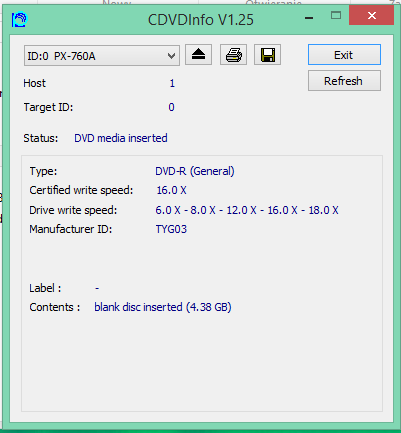The width and height of the screenshot is (401, 433).
Task: Click the 'Host' label
Action: click(x=34, y=83)
